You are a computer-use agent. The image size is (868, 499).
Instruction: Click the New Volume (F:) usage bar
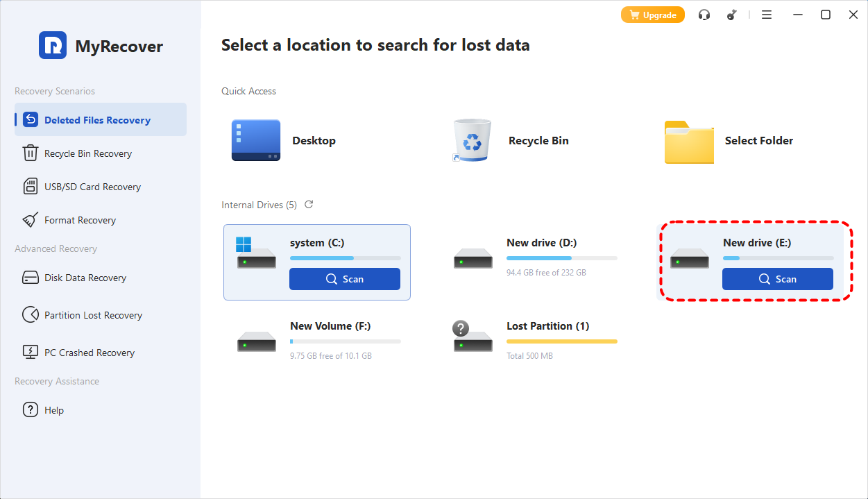click(x=345, y=341)
